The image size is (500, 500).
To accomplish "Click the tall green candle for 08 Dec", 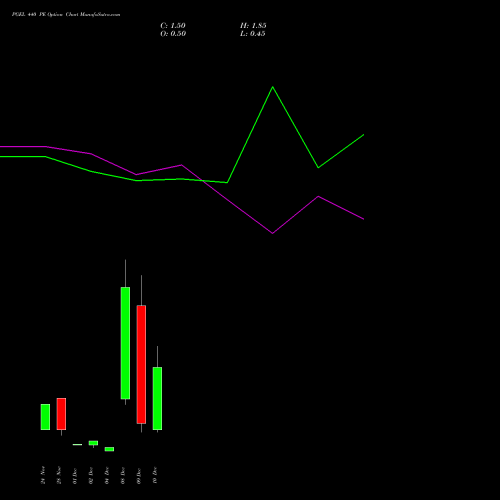I will point(125,343).
